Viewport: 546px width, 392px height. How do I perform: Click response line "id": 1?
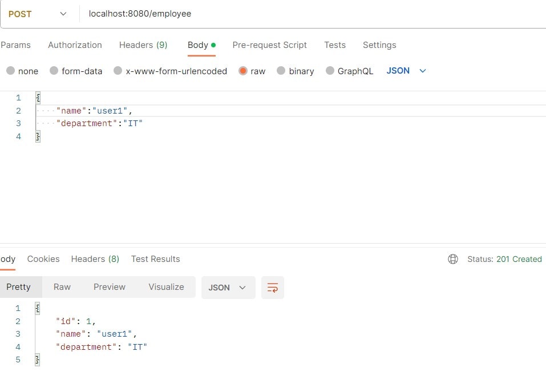click(75, 321)
